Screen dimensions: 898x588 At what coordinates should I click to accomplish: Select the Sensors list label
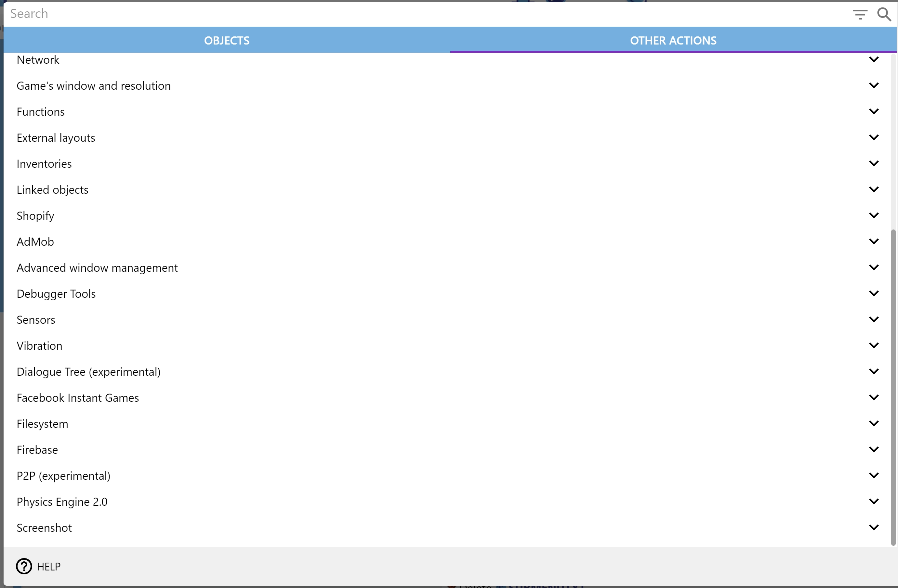click(36, 320)
